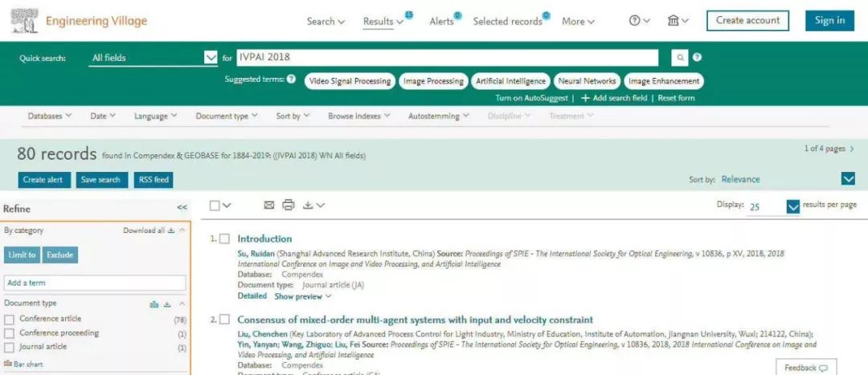Open the Date filter dropdown
The height and width of the screenshot is (375, 868).
click(102, 116)
